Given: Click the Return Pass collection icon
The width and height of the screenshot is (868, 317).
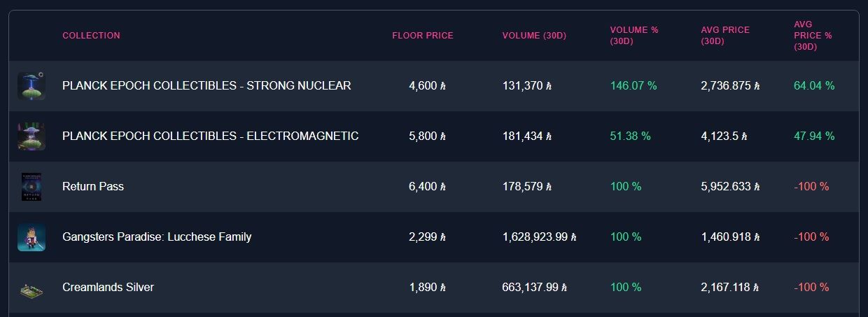Looking at the screenshot, I should (x=31, y=187).
